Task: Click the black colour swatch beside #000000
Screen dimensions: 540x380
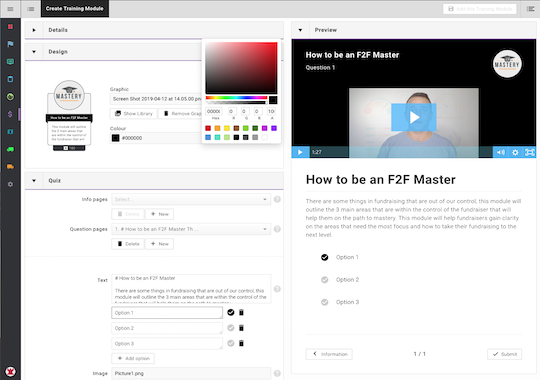Action: [115, 138]
